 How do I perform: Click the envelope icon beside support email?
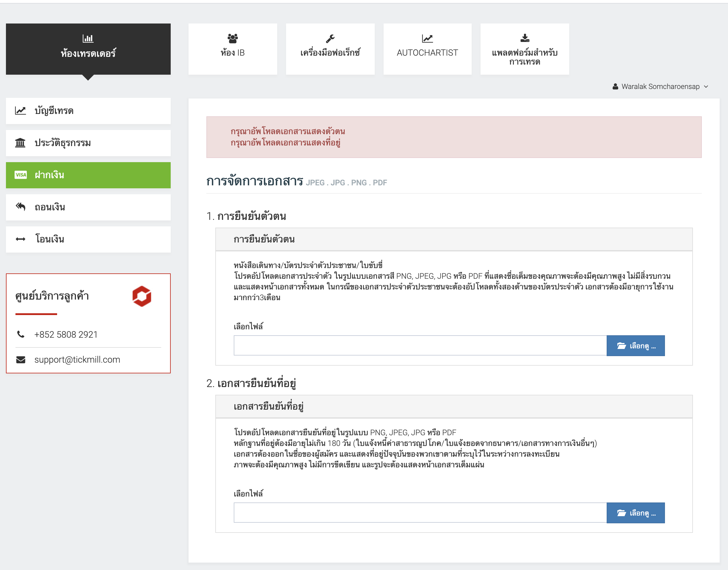[21, 359]
